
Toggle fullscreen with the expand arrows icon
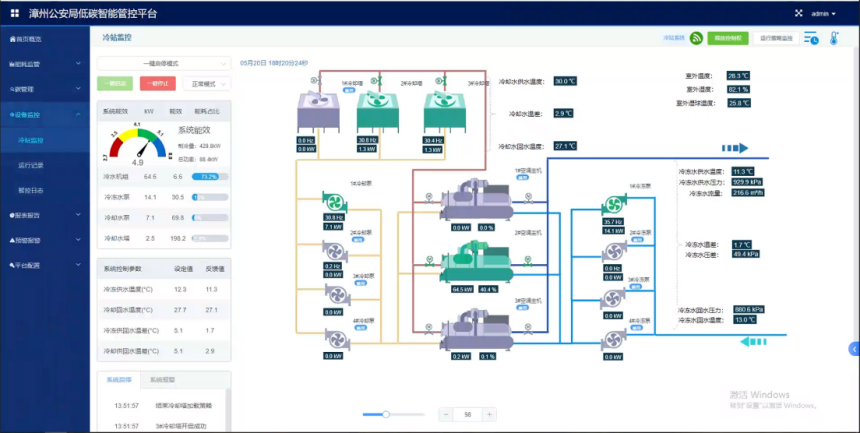click(799, 13)
